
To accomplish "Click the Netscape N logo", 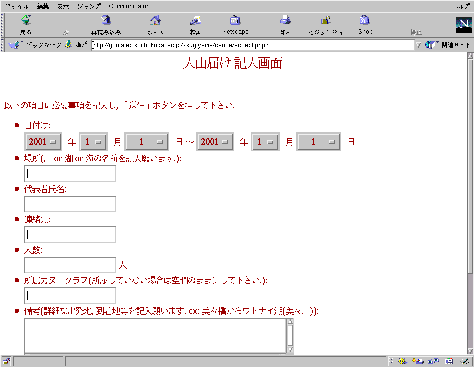I will pos(464,25).
